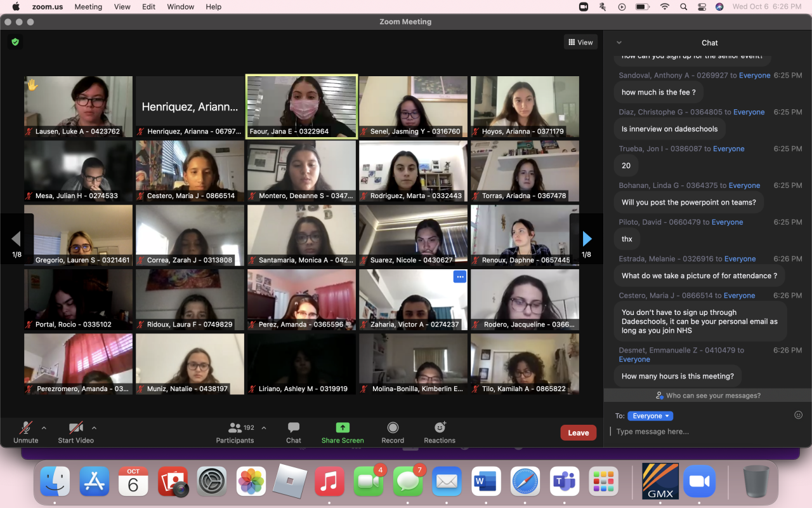Click the Zoom icon in the menu bar
Viewport: 812px width, 508px height.
coord(584,7)
